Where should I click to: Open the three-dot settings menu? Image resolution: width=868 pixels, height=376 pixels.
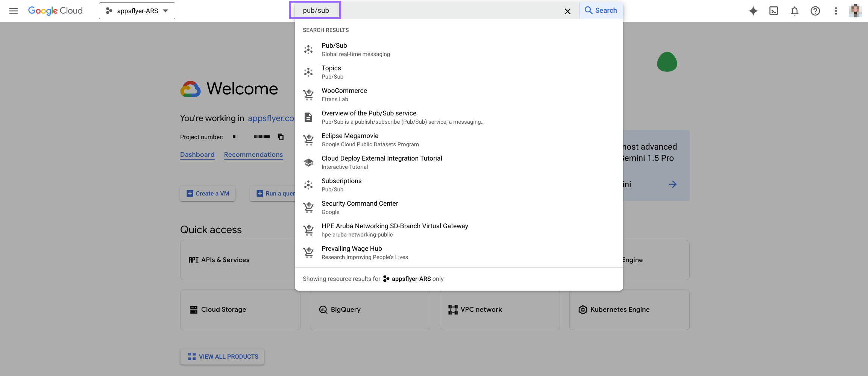coord(836,11)
